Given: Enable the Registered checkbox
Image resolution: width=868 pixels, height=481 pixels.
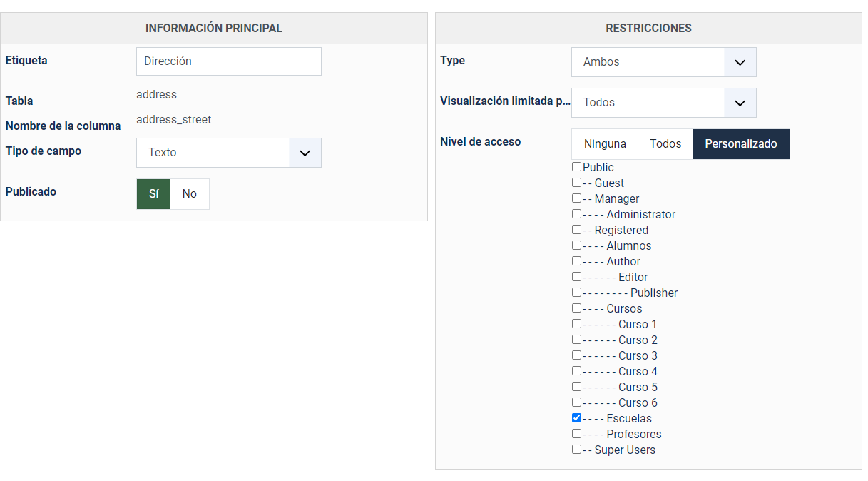Looking at the screenshot, I should (576, 230).
